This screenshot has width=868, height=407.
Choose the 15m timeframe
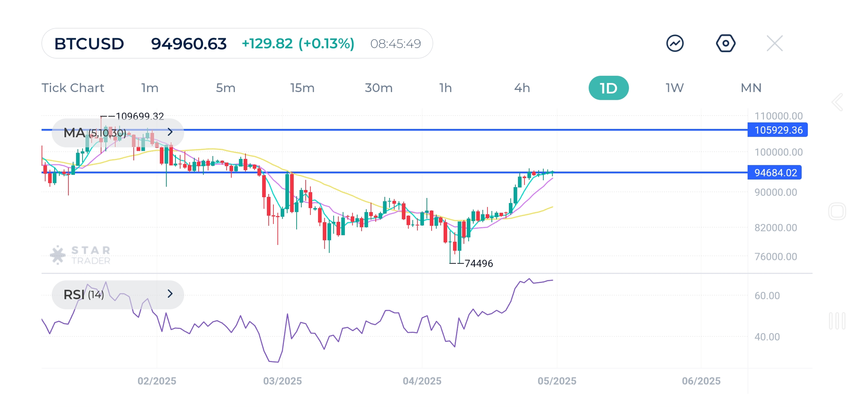coord(302,88)
